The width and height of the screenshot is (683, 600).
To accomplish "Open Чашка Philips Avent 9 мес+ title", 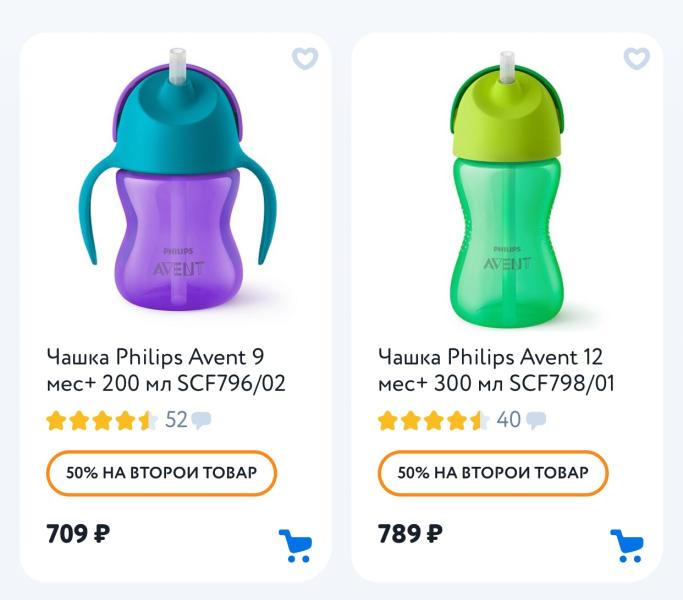I will pos(166,370).
